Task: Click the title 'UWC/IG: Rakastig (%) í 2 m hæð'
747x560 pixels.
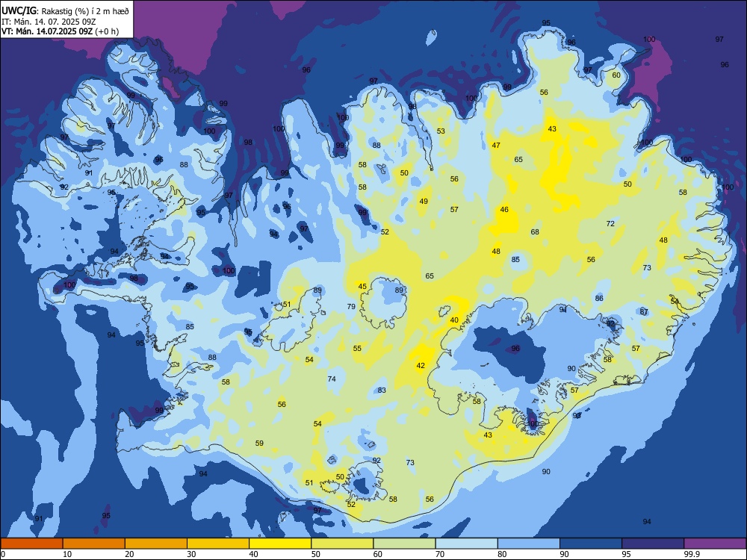Action: tap(65, 10)
